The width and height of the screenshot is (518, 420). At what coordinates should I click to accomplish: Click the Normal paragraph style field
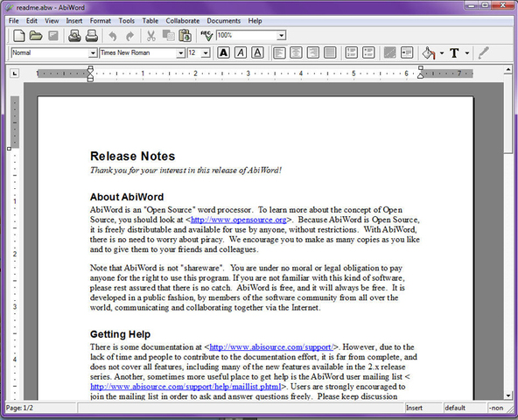tap(50, 52)
